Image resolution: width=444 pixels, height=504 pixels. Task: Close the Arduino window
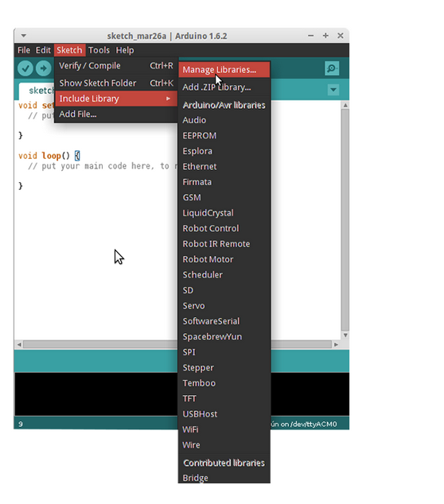(341, 36)
